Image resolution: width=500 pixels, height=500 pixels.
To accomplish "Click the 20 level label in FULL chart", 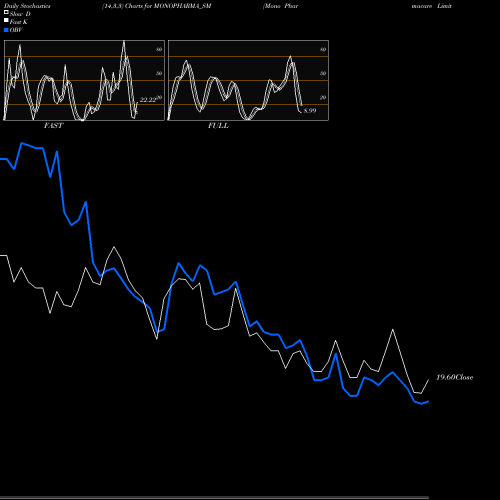I will point(323,97).
